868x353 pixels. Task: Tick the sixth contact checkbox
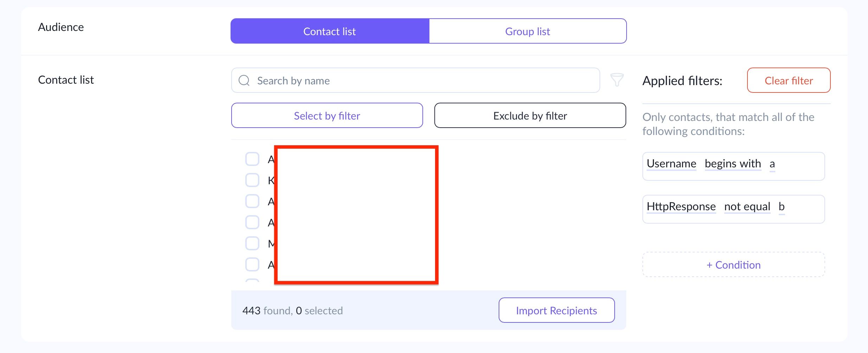pos(252,264)
